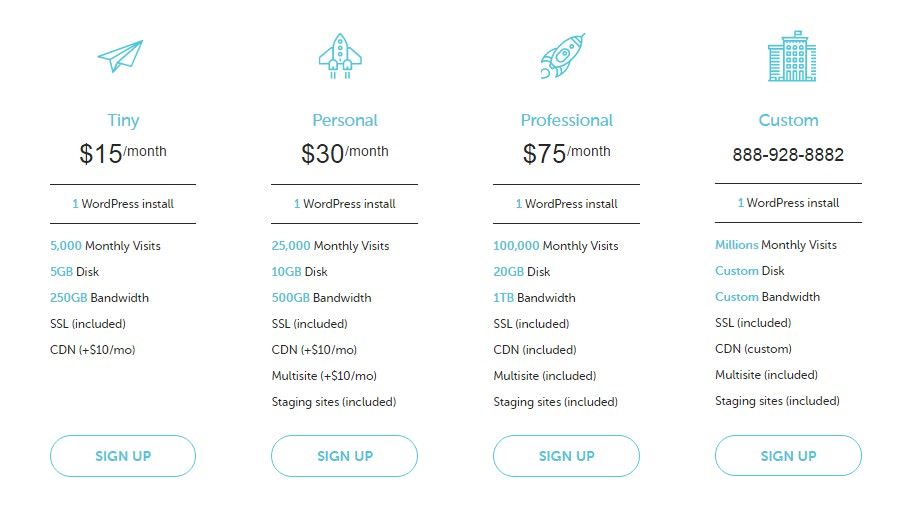Select the Personal plan heading
911x520 pixels.
(345, 120)
